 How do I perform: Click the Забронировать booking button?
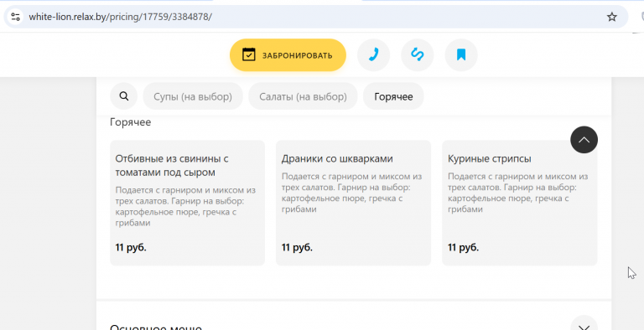coord(288,55)
